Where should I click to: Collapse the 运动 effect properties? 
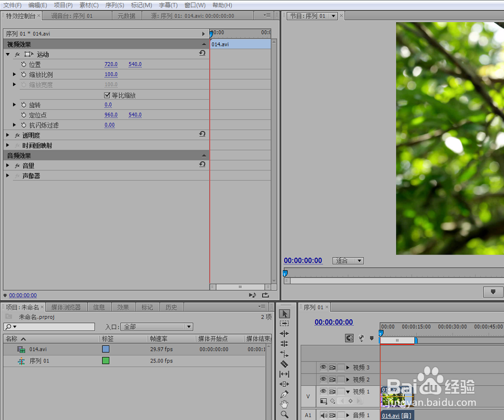point(8,54)
